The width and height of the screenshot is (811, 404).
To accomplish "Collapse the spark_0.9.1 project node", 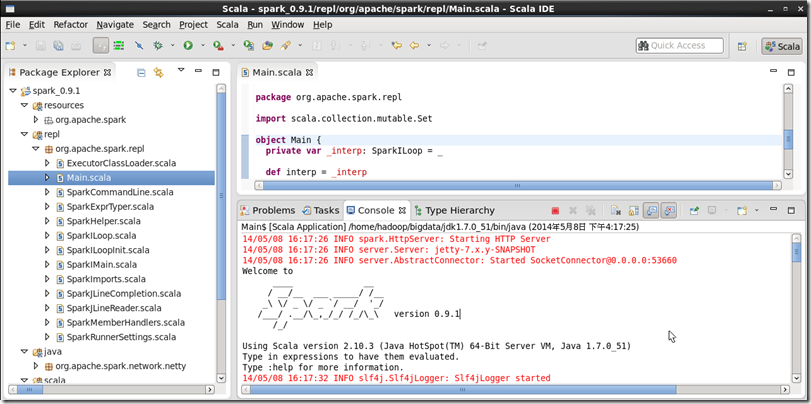I will [13, 91].
